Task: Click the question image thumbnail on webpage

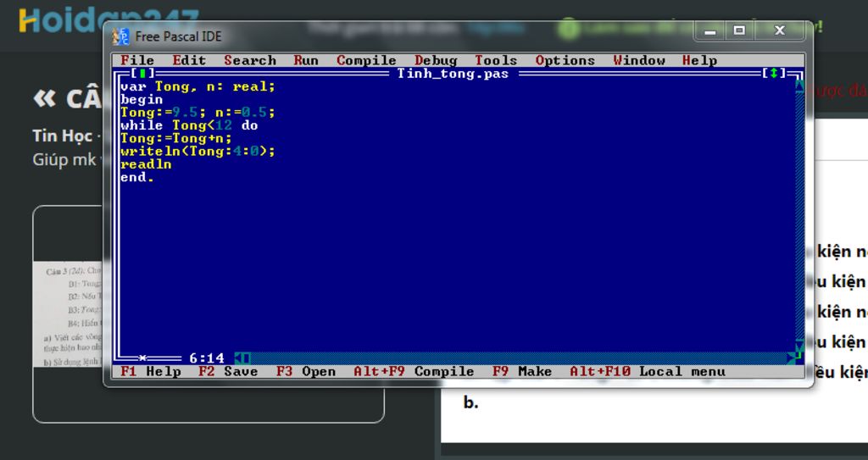Action: [68, 314]
